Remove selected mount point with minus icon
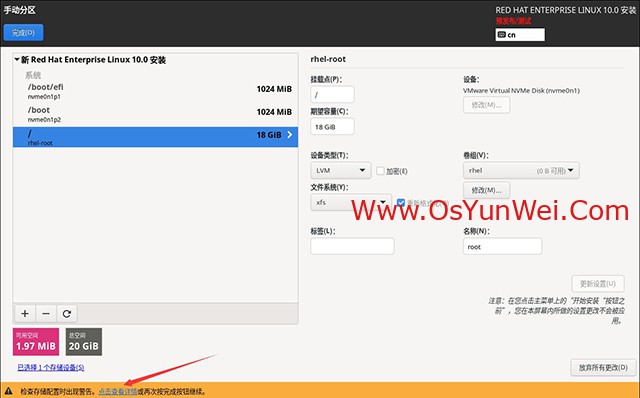The width and height of the screenshot is (640, 398). coord(46,314)
